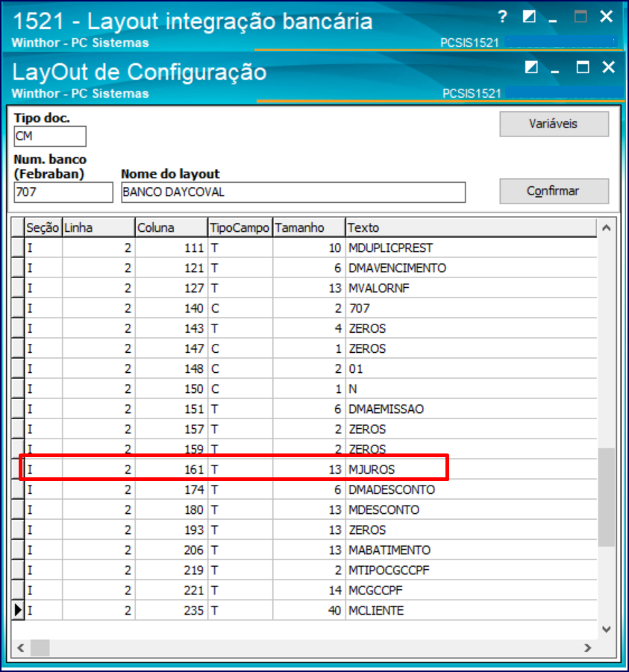Image resolution: width=629 pixels, height=672 pixels.
Task: Select the ZEROS cell in column 143 row
Action: click(472, 328)
